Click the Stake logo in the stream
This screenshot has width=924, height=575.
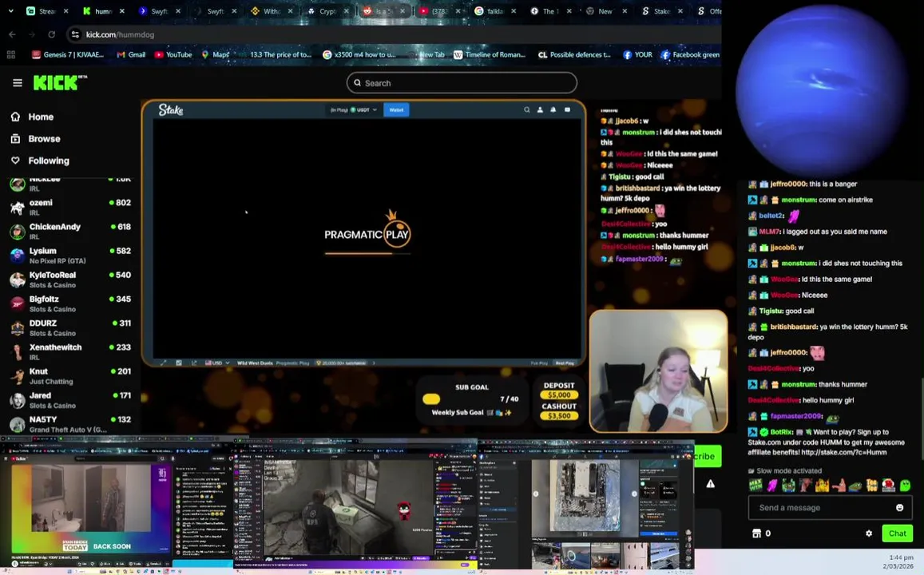tap(171, 109)
